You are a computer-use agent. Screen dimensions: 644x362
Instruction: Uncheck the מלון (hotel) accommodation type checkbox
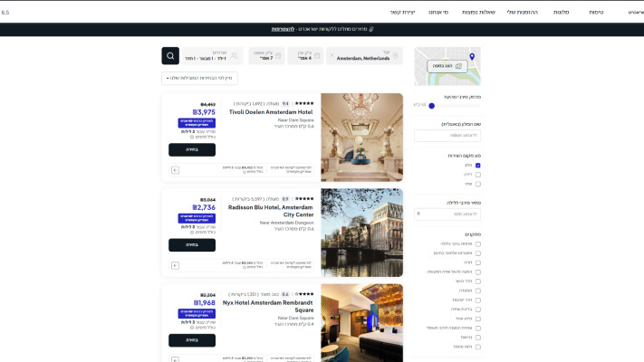click(x=477, y=166)
